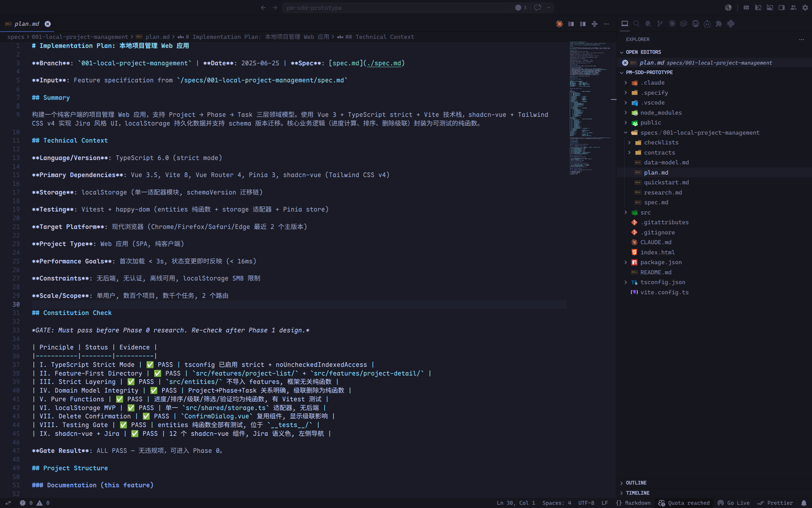Image resolution: width=812 pixels, height=508 pixels.
Task: Toggle bottom panel visibility
Action: [x=770, y=8]
